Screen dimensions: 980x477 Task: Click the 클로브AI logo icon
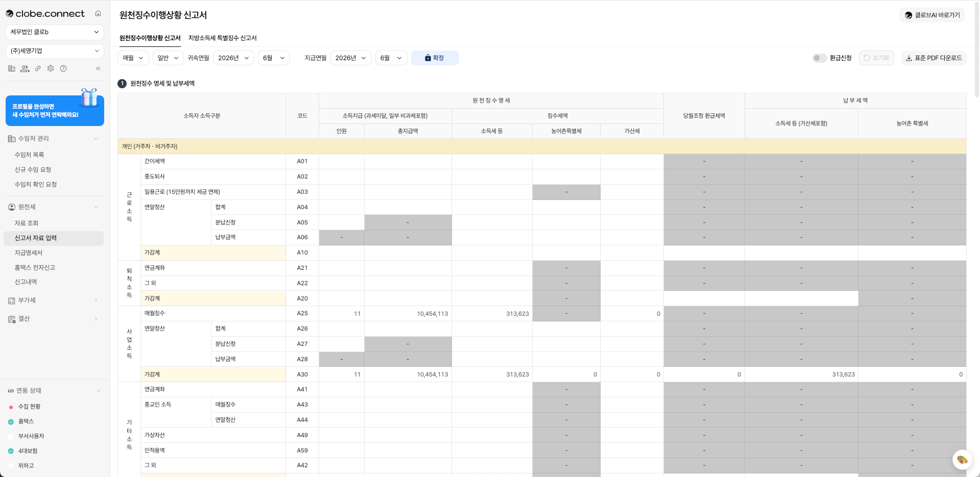[909, 15]
